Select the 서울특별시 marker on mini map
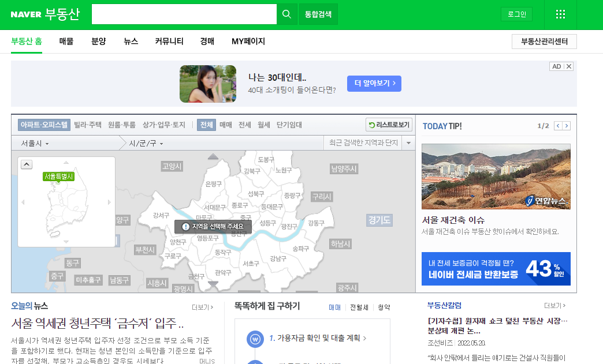Screen dimensions: 603x364 [58, 177]
